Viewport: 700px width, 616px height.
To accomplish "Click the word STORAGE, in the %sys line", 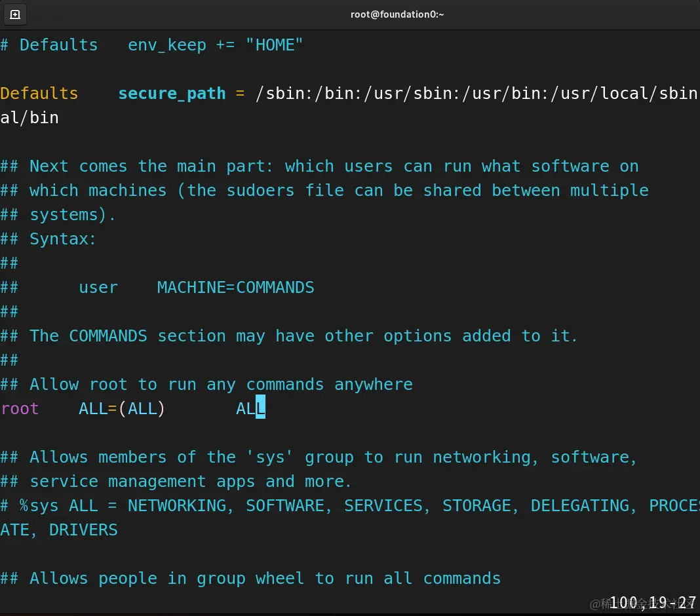I will click(x=480, y=506).
